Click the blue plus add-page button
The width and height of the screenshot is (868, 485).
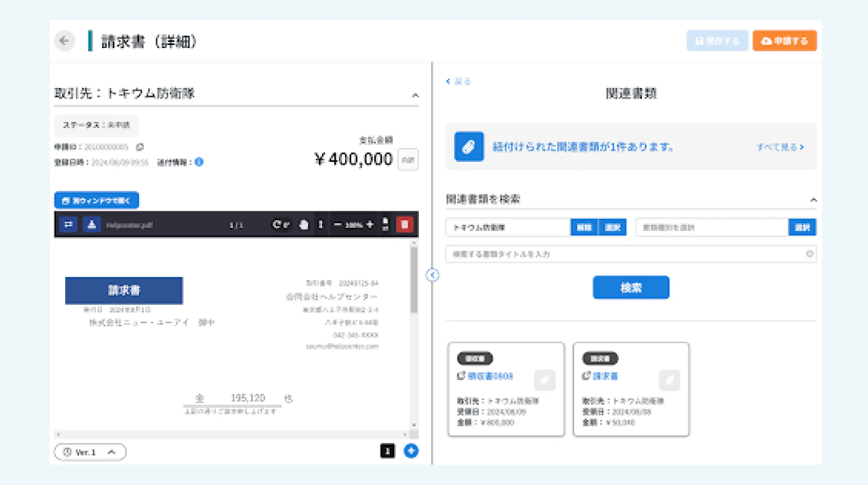tap(411, 451)
